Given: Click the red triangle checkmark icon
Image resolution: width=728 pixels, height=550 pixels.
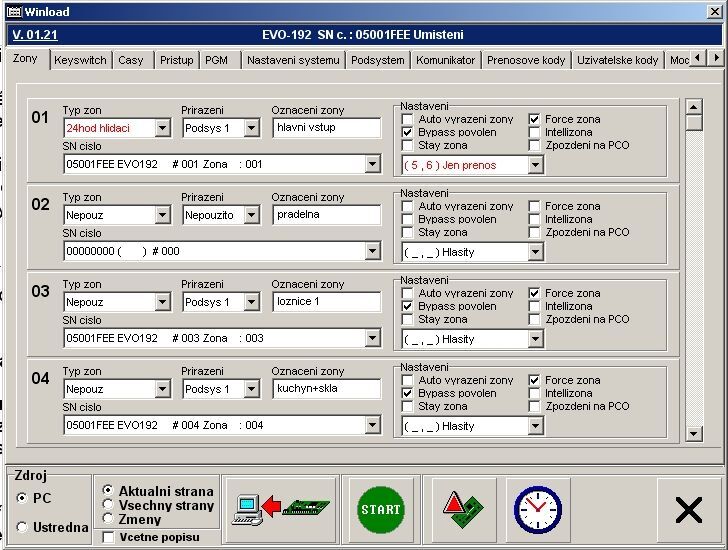Looking at the screenshot, I should [x=458, y=509].
